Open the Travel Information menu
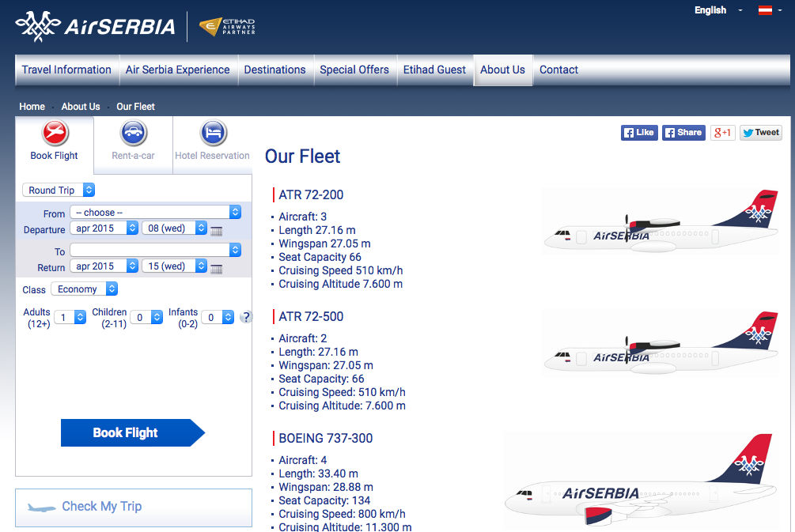Viewport: 795px width, 532px height. (67, 70)
